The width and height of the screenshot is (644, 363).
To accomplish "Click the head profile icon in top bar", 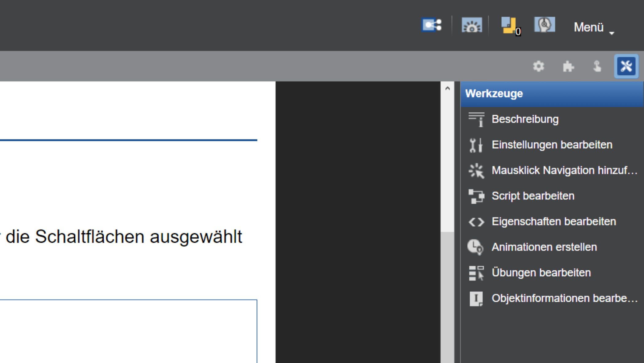I will click(x=545, y=25).
